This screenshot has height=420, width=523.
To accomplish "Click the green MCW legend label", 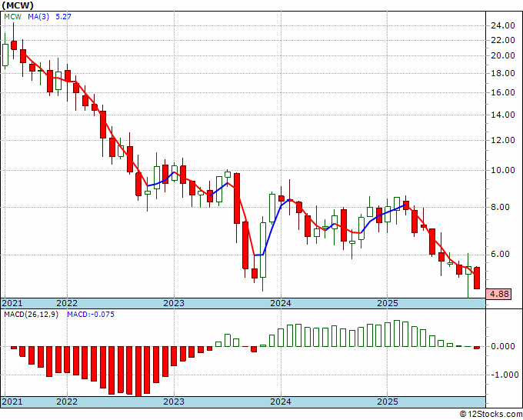I will pyautogui.click(x=12, y=16).
